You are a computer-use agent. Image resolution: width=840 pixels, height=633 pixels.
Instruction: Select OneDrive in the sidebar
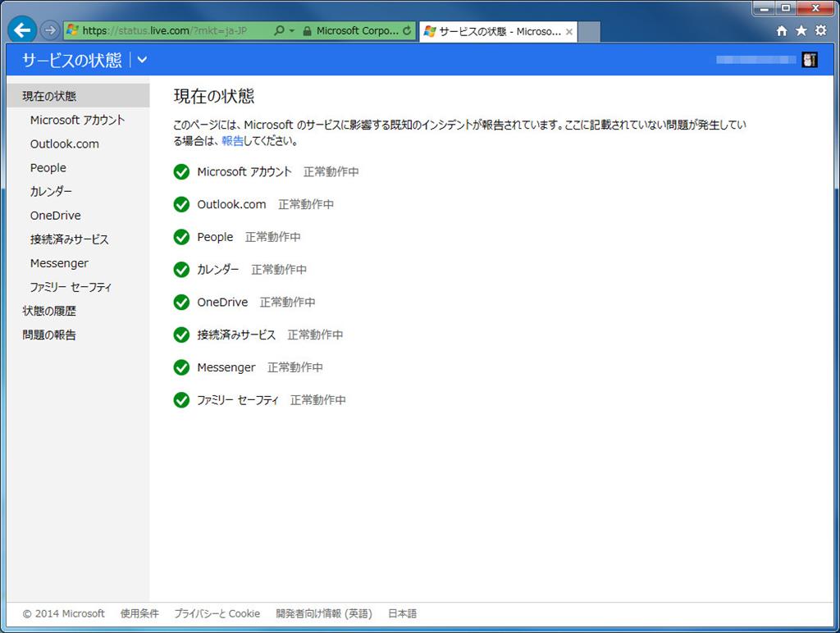[x=55, y=216]
